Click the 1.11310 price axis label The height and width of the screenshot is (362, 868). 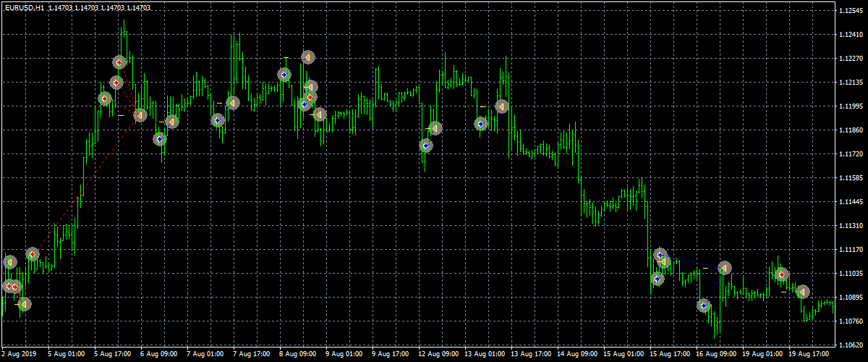click(851, 226)
